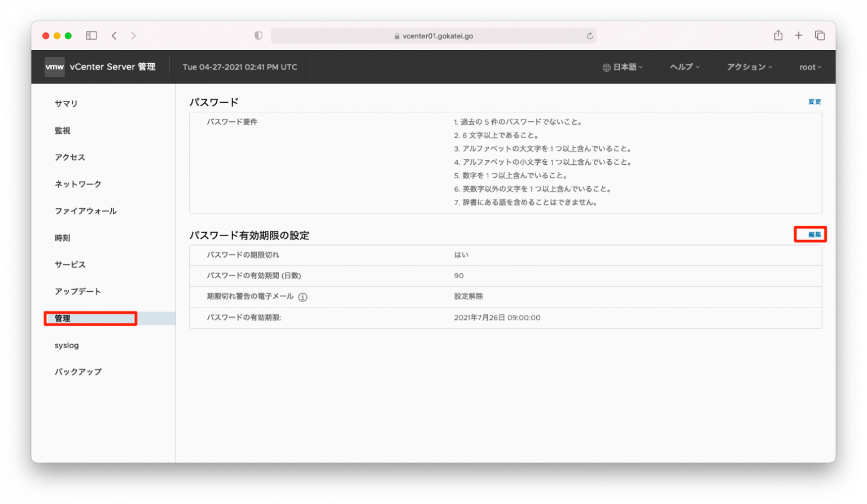Go to ファイアウォール in the sidebar

point(86,211)
